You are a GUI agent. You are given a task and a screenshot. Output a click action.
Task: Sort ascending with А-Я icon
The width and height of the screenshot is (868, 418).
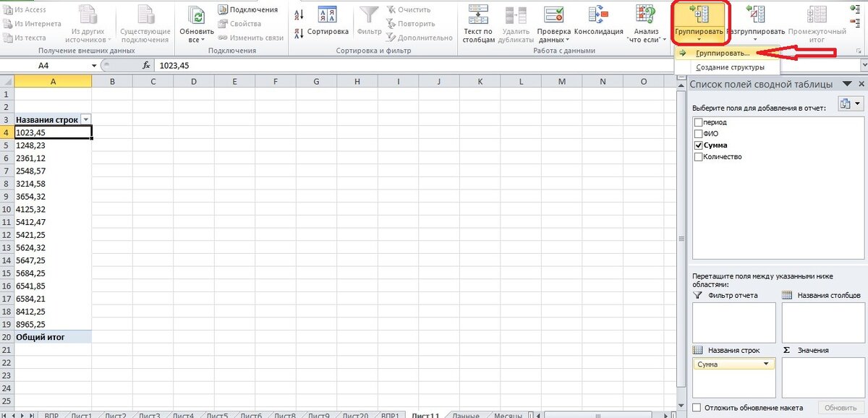(x=300, y=15)
